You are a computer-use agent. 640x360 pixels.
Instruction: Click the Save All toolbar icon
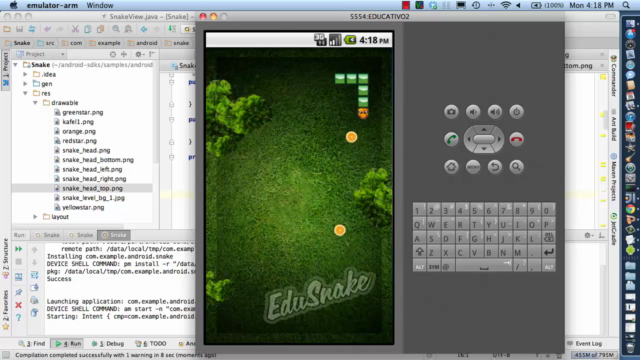19,29
